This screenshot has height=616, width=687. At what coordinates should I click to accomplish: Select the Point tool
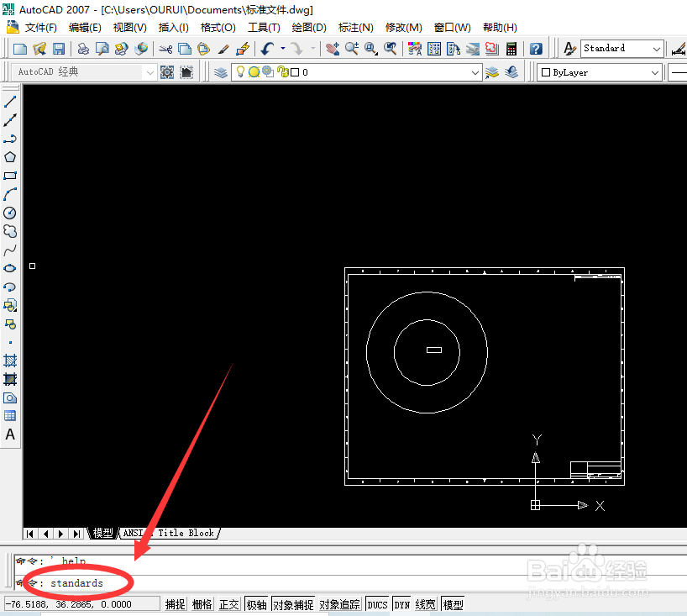pyautogui.click(x=10, y=342)
